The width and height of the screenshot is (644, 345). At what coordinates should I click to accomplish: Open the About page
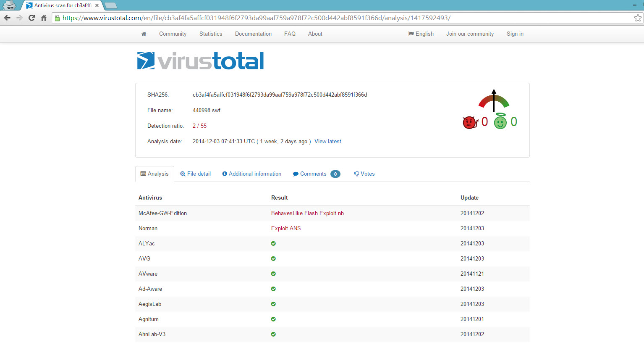coord(315,34)
